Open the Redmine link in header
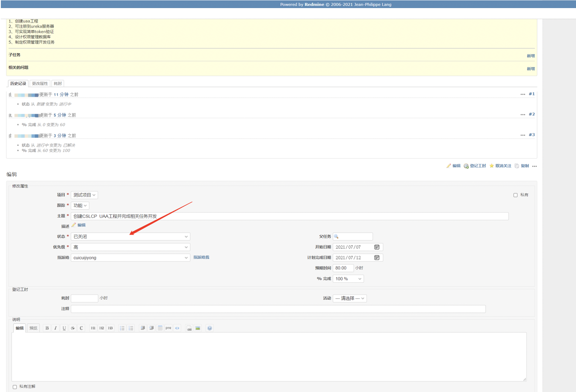This screenshot has width=576, height=392. (x=314, y=4)
